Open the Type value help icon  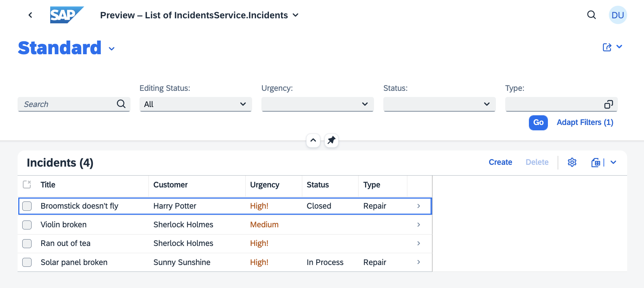pyautogui.click(x=609, y=104)
